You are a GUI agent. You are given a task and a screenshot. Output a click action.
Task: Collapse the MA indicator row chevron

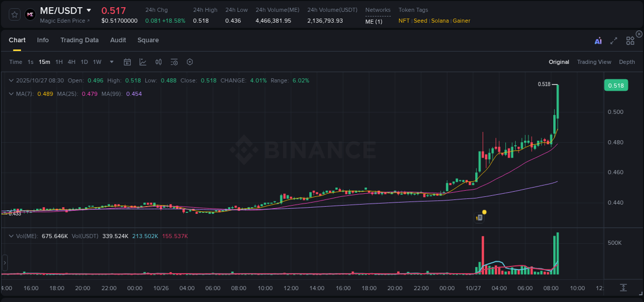pyautogui.click(x=11, y=94)
